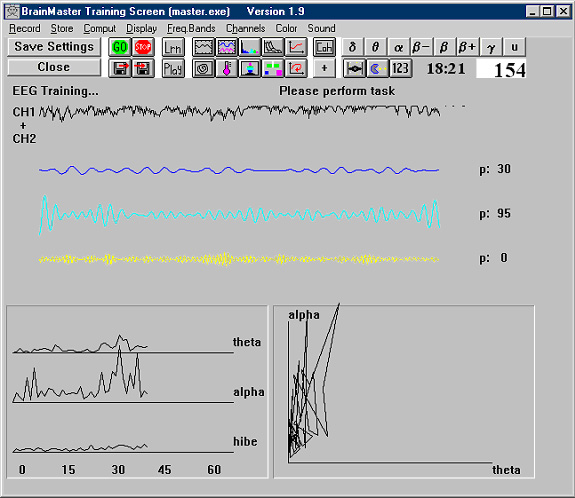575x498 pixels.
Task: Toggle the beta-plus (β+) band button
Action: pos(468,47)
